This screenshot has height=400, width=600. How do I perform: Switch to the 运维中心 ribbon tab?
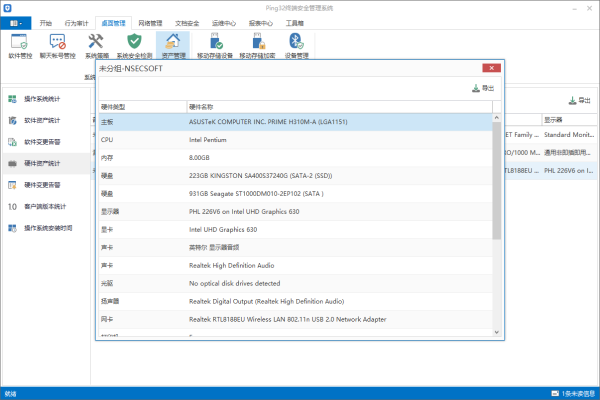click(224, 23)
